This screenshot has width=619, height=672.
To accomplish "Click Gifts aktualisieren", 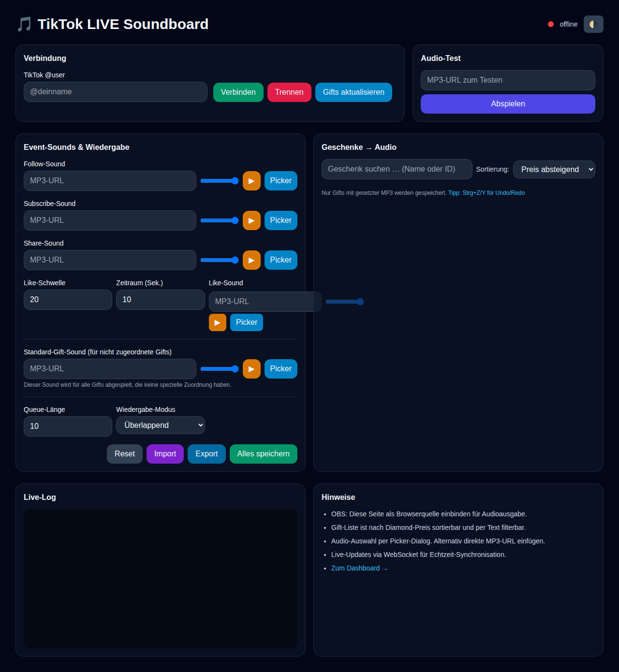I will click(x=354, y=92).
